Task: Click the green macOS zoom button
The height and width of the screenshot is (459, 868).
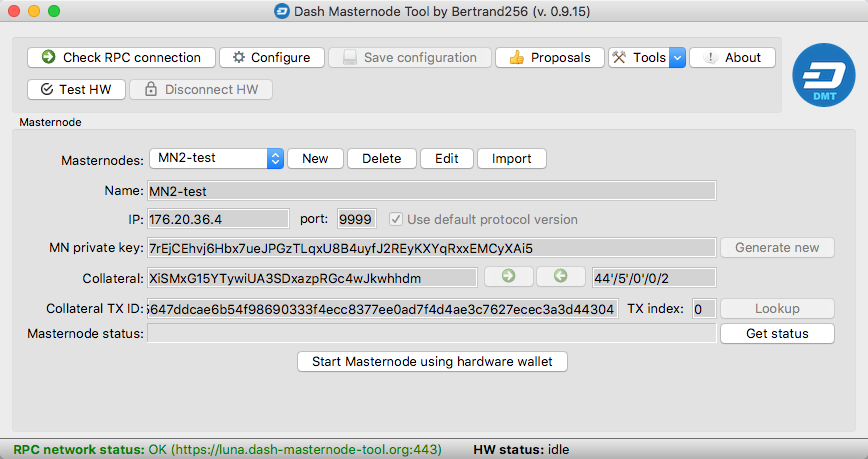Action: coord(54,11)
